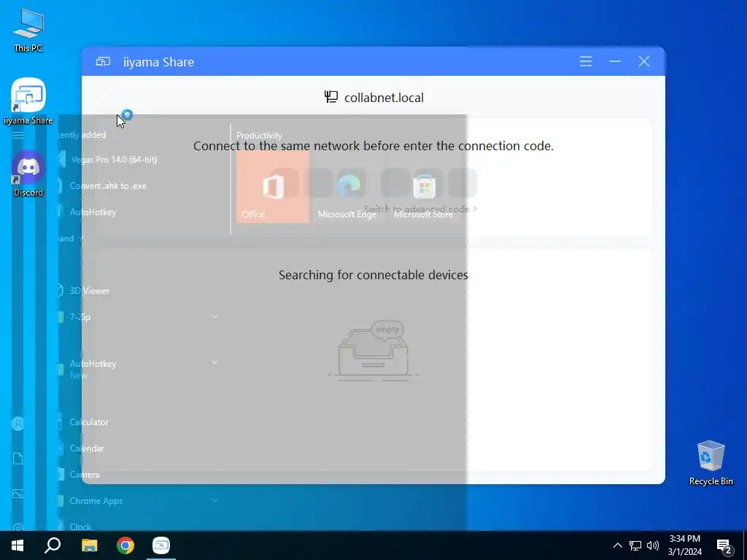Click the Switch to advanced code link
747x560 pixels.
pos(420,209)
